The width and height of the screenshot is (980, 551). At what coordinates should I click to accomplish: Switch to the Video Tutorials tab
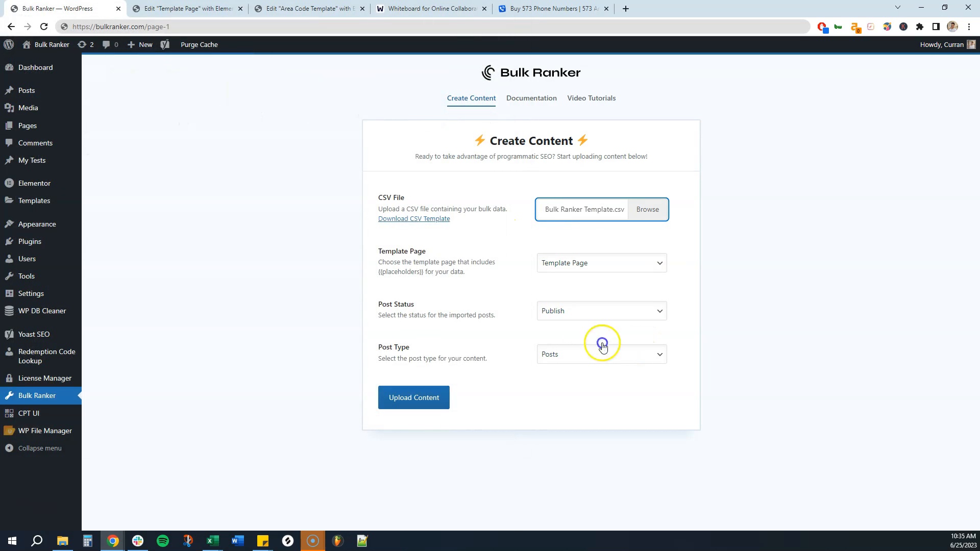click(x=591, y=98)
